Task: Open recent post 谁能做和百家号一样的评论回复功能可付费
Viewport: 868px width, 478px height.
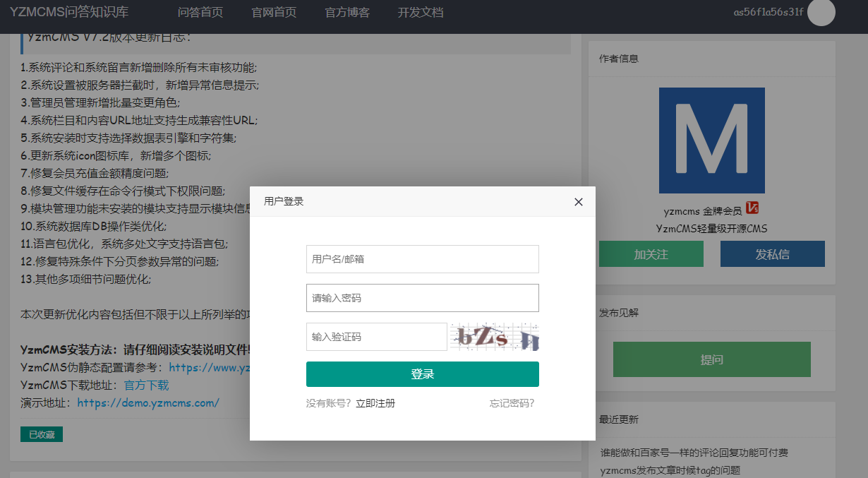Action: (x=694, y=453)
